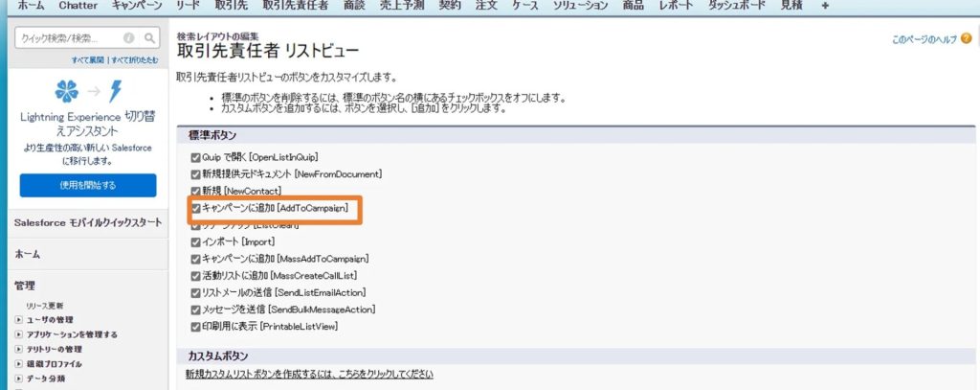Image resolution: width=980 pixels, height=390 pixels.
Task: Click すべて折りたたむ link
Action: click(x=135, y=60)
